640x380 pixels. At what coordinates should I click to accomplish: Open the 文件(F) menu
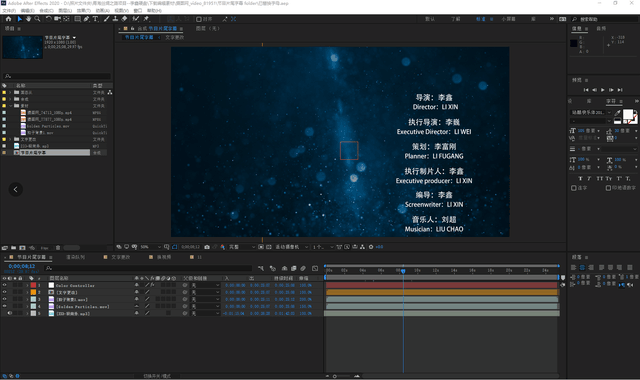(x=9, y=10)
